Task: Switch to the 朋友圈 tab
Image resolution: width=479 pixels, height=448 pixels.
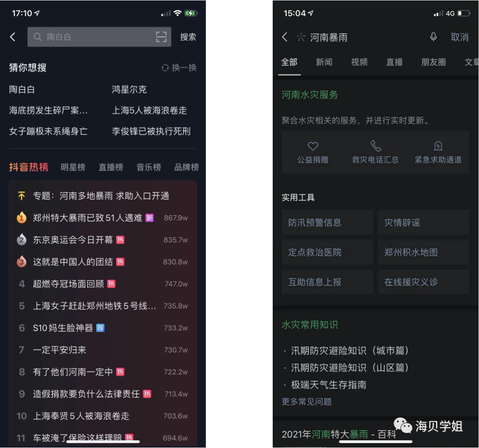Action: coord(433,63)
